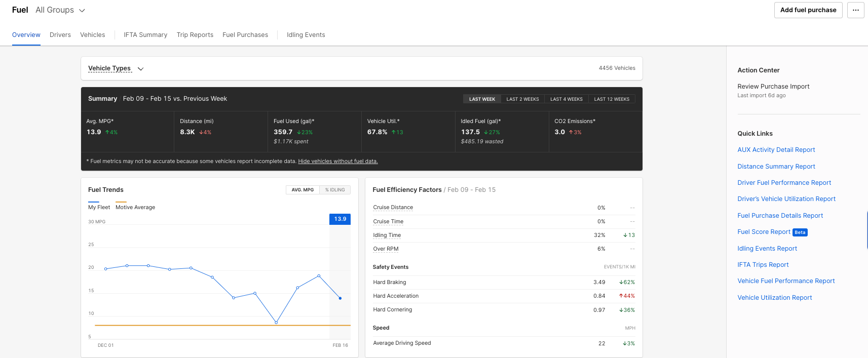Go to the Fuel Purchases tab
868x358 pixels.
tap(245, 35)
